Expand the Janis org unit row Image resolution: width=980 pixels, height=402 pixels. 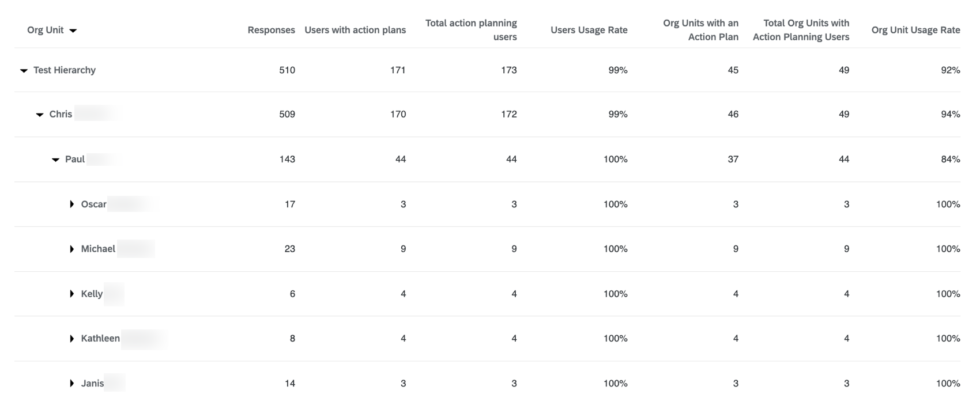[x=72, y=383]
